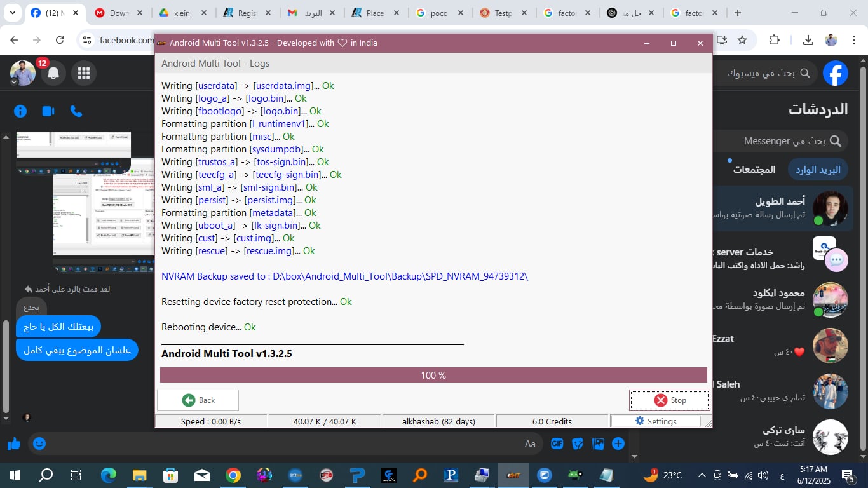
Task: Go back in Chrome
Action: point(14,40)
